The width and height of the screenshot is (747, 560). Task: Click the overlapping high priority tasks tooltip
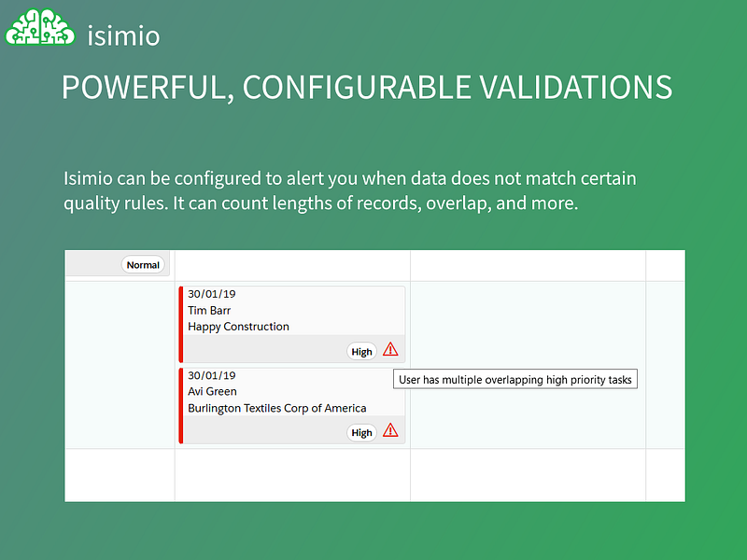(515, 380)
